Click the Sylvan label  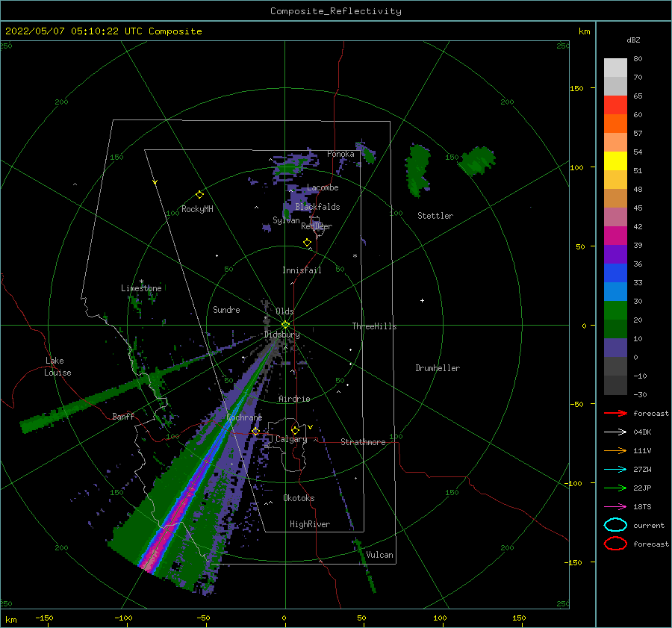(286, 220)
